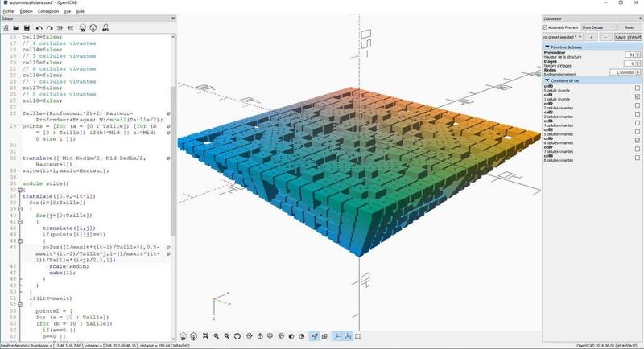Toggle the Show Axes icon
The width and height of the screenshot is (644, 349).
tap(336, 336)
